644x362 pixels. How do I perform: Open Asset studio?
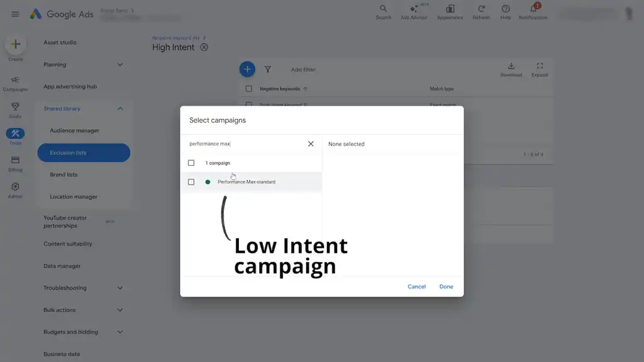click(x=60, y=42)
